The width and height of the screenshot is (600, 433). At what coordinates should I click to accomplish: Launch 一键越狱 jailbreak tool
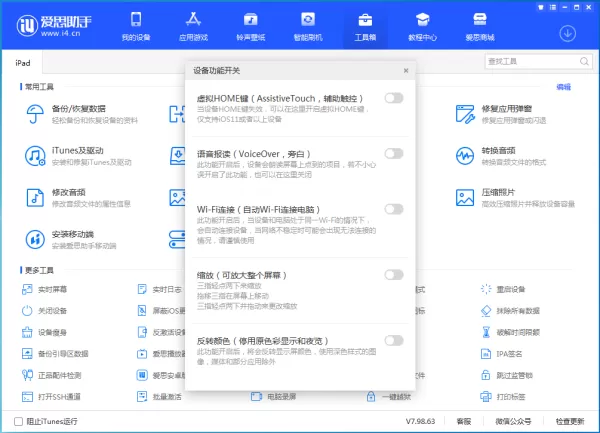(x=389, y=397)
